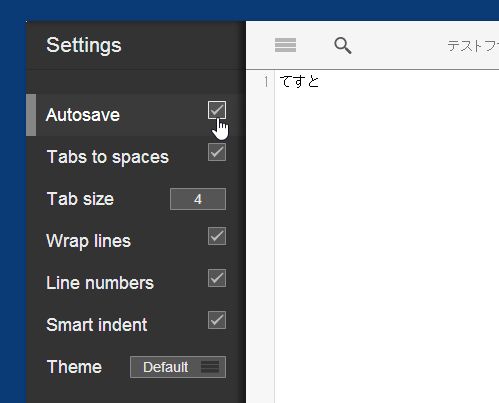Select the Autosave settings row label
499x403 pixels.
click(x=83, y=115)
